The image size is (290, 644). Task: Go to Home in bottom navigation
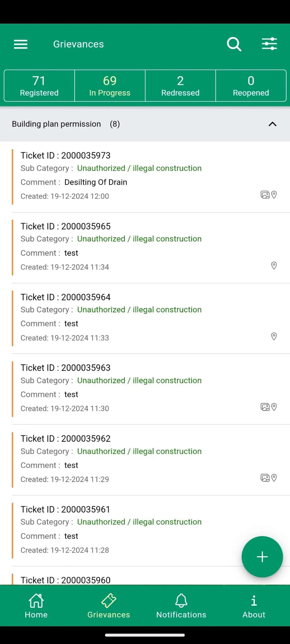tap(36, 606)
